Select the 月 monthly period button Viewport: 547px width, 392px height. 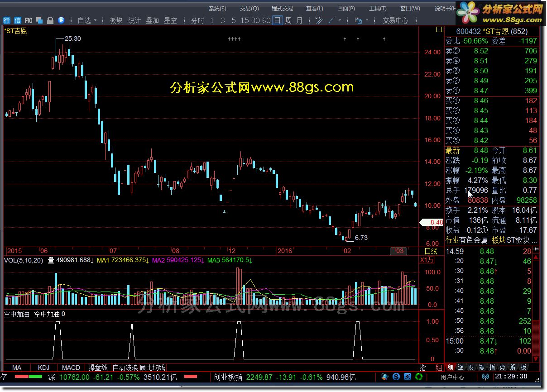tap(299, 20)
